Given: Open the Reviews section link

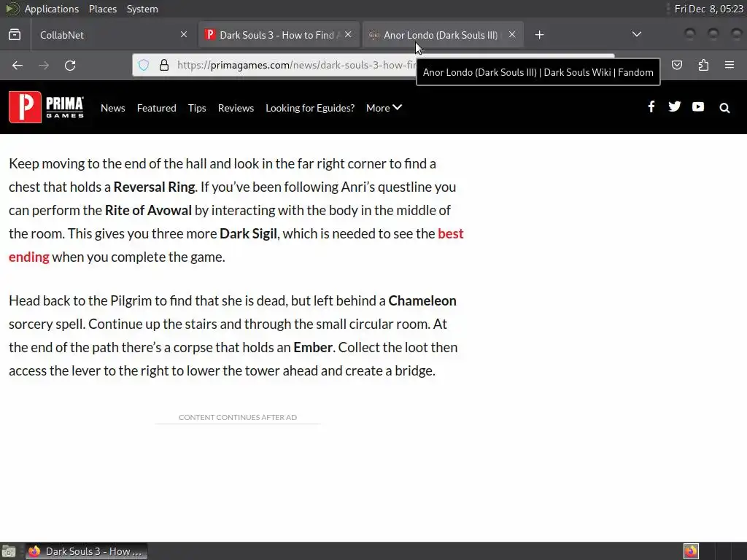Looking at the screenshot, I should point(236,108).
